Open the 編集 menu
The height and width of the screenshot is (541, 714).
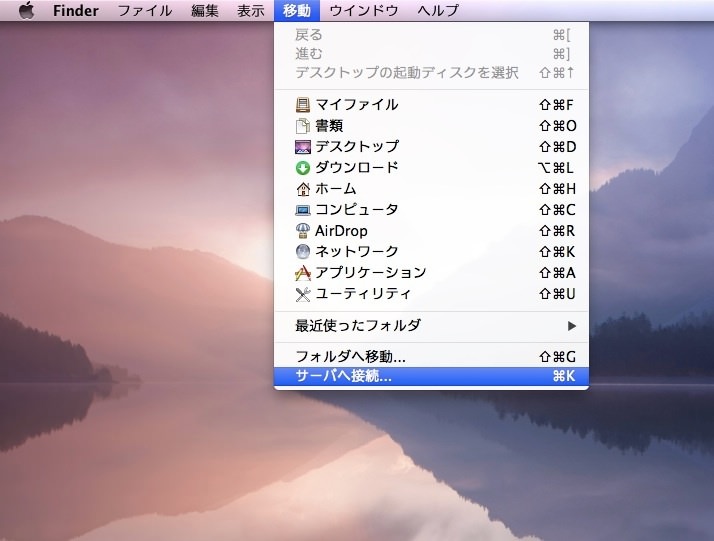[x=205, y=10]
